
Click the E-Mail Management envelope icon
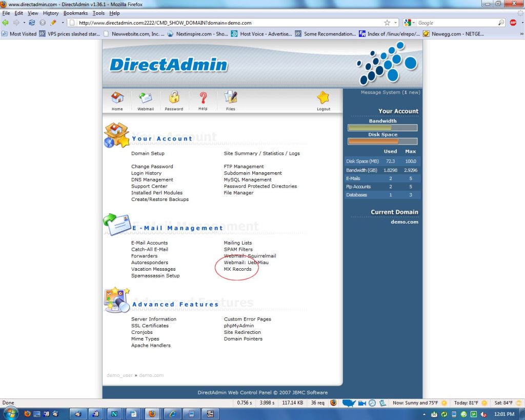click(x=117, y=224)
